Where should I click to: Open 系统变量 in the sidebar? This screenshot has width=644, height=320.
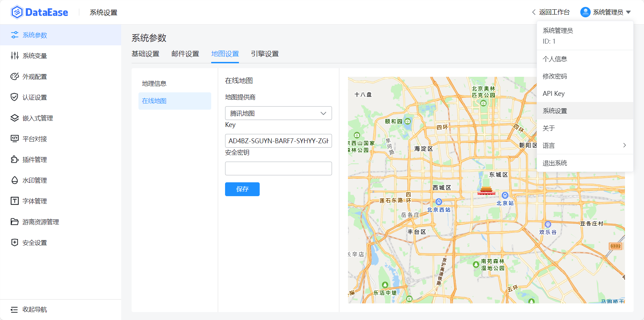point(61,56)
